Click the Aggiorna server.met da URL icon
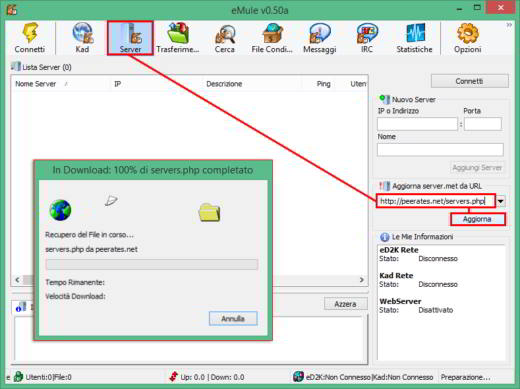The height and width of the screenshot is (389, 520). click(384, 186)
